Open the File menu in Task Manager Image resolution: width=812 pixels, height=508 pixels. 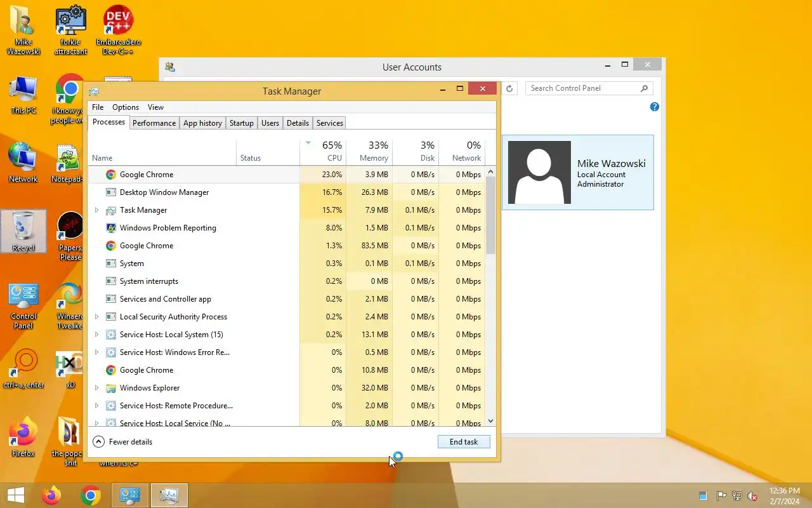click(98, 107)
